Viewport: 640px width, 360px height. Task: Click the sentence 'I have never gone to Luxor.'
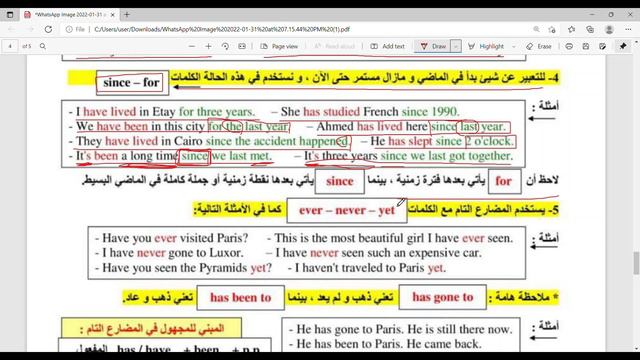(x=172, y=253)
